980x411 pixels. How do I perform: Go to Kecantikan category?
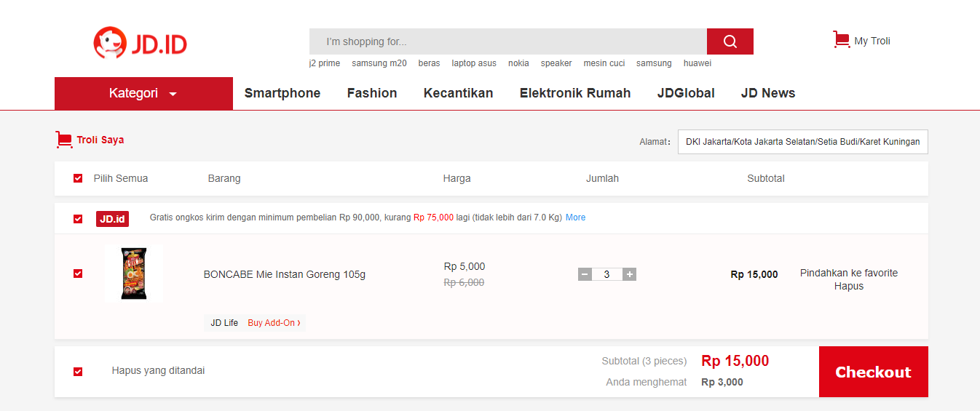click(459, 93)
